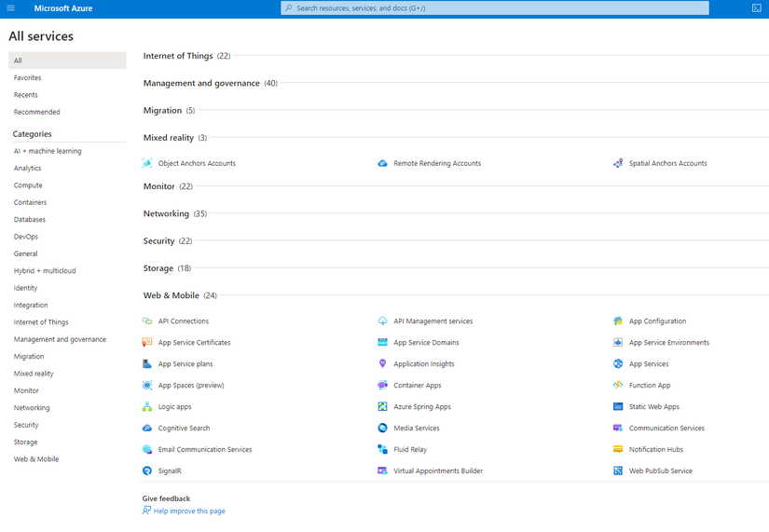Click the Fluid Relay icon

click(x=382, y=449)
